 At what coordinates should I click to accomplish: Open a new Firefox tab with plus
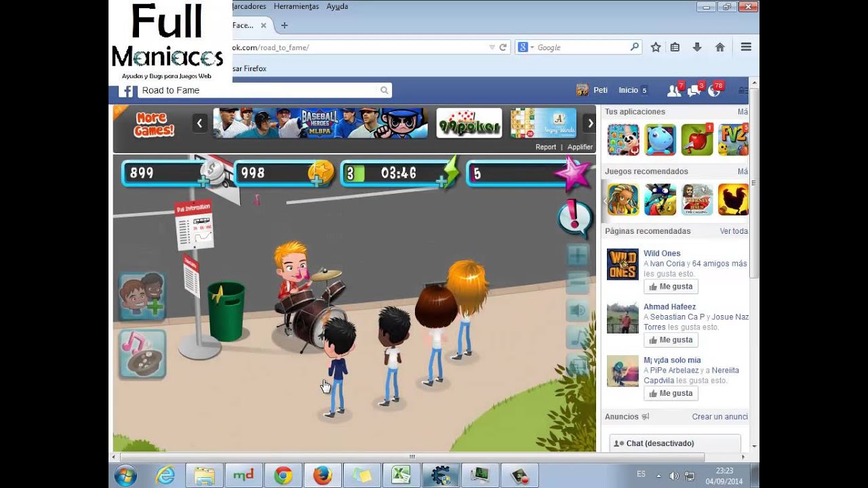tap(284, 25)
